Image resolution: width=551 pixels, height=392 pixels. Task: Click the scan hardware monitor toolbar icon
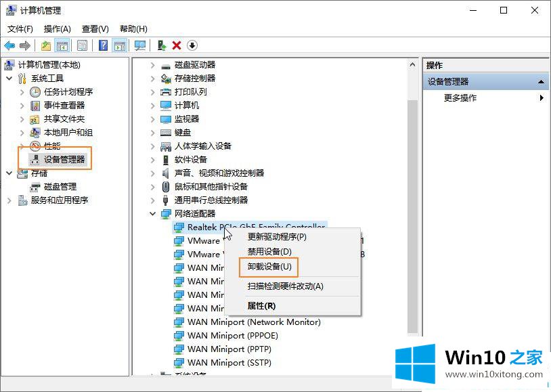coord(140,45)
